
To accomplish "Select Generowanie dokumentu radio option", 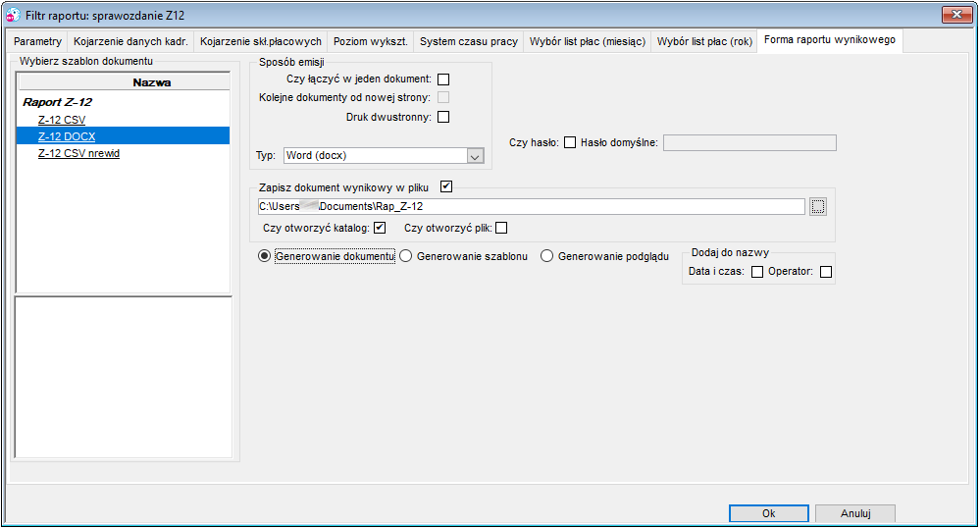I will pos(265,256).
